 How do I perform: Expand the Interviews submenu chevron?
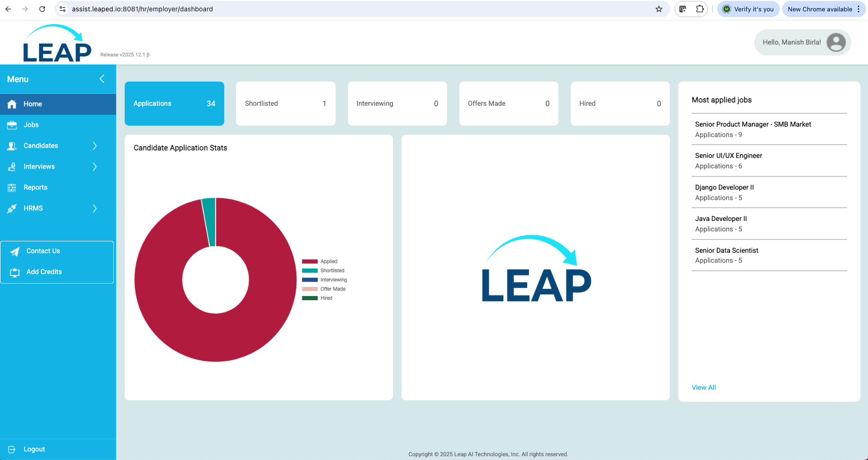[x=95, y=166]
